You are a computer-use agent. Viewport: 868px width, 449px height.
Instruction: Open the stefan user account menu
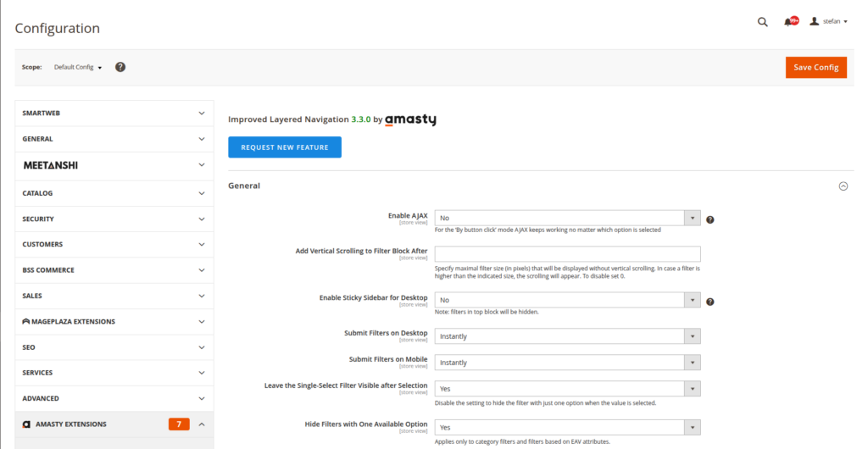[829, 21]
